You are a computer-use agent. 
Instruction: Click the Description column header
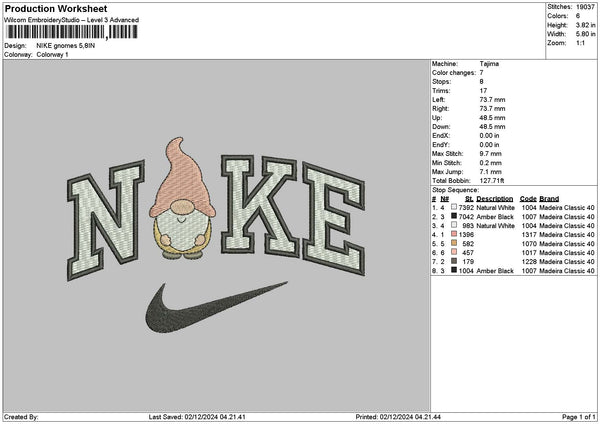pyautogui.click(x=495, y=199)
